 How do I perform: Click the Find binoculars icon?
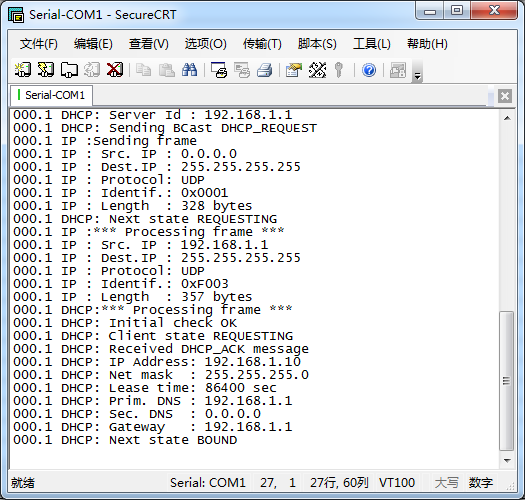pos(190,70)
